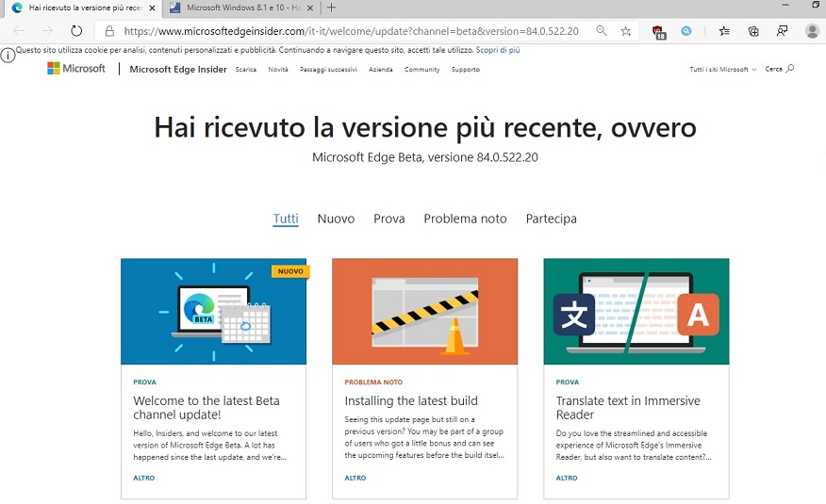
Task: Click ALTRO under the Translate text card
Action: point(567,478)
